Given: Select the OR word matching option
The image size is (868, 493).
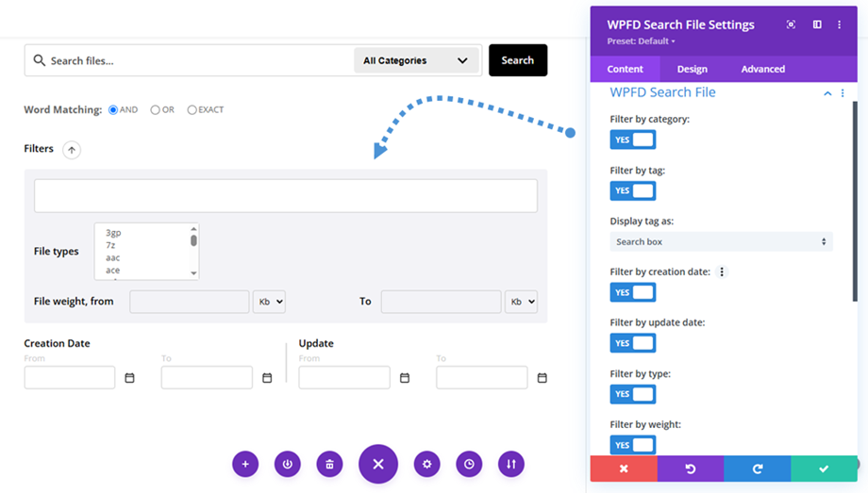Looking at the screenshot, I should 155,109.
